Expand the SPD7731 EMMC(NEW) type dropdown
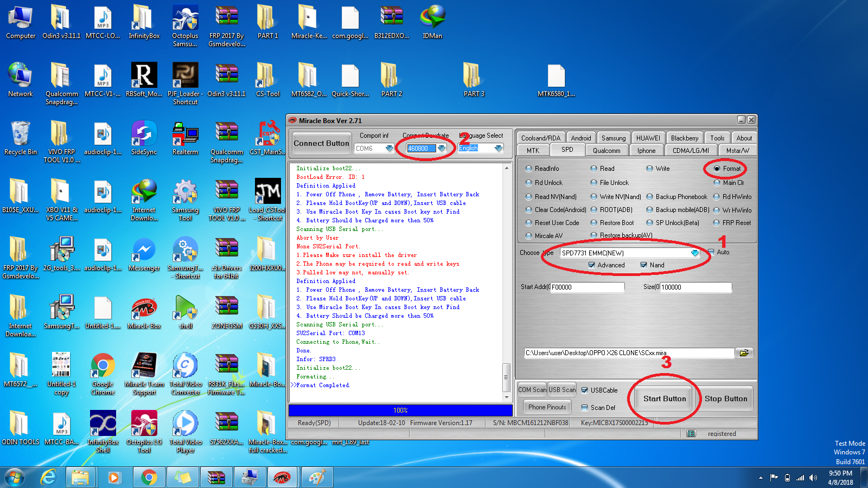This screenshot has height=488, width=868. (694, 253)
